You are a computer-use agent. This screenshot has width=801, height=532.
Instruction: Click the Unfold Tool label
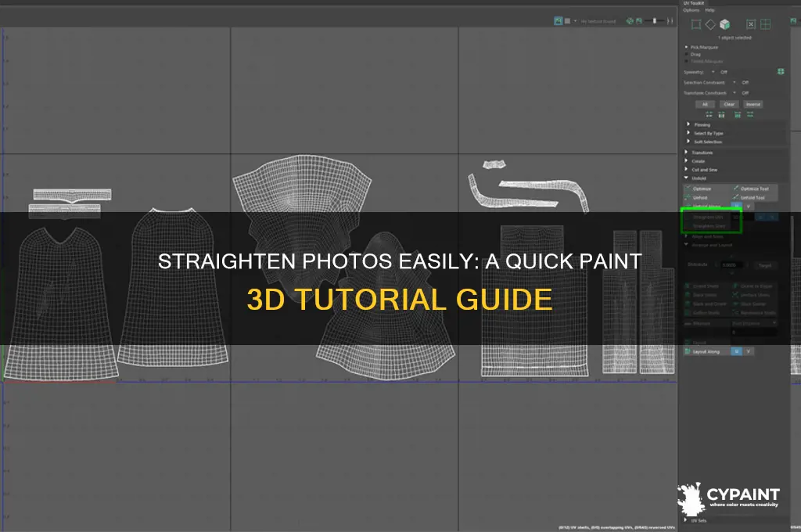click(753, 198)
